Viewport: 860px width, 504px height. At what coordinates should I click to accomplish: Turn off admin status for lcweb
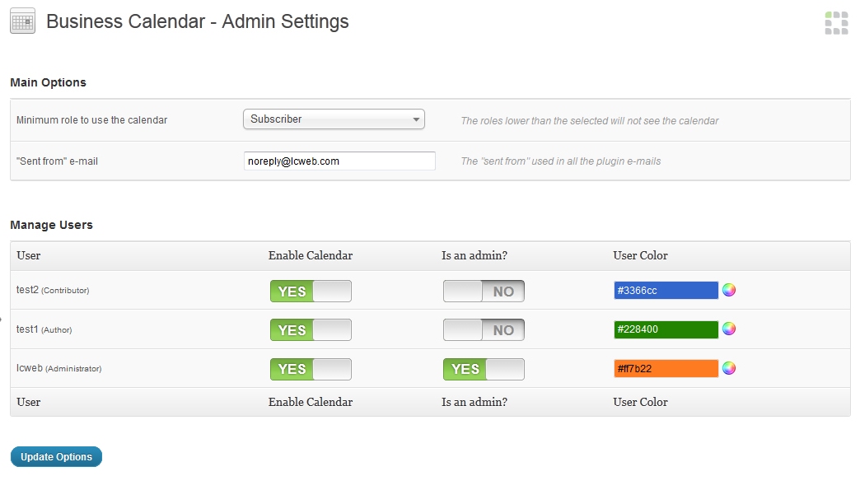[484, 369]
